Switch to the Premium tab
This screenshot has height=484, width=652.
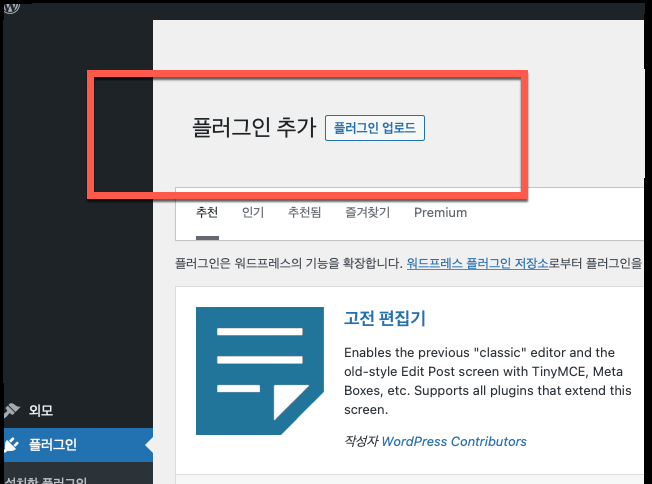440,212
